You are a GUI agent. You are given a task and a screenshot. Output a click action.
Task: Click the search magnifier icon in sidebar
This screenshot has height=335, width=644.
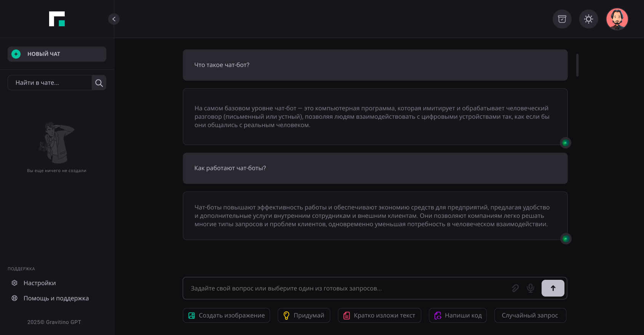pos(99,83)
